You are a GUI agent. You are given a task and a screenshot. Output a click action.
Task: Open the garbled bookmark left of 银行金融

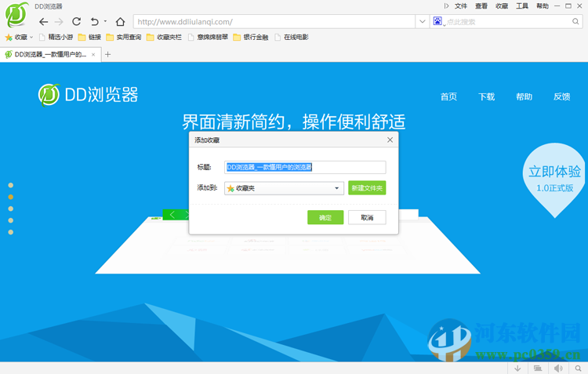pos(208,37)
